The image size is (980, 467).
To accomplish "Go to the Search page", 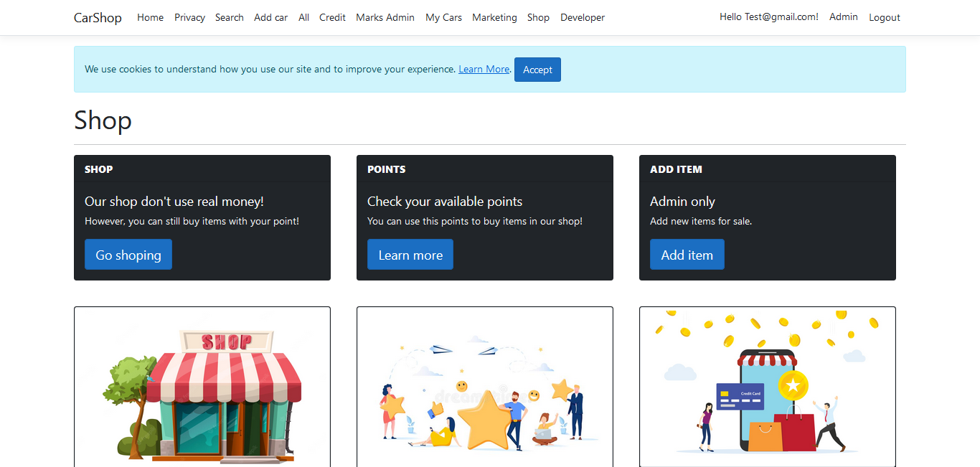I will pos(229,17).
